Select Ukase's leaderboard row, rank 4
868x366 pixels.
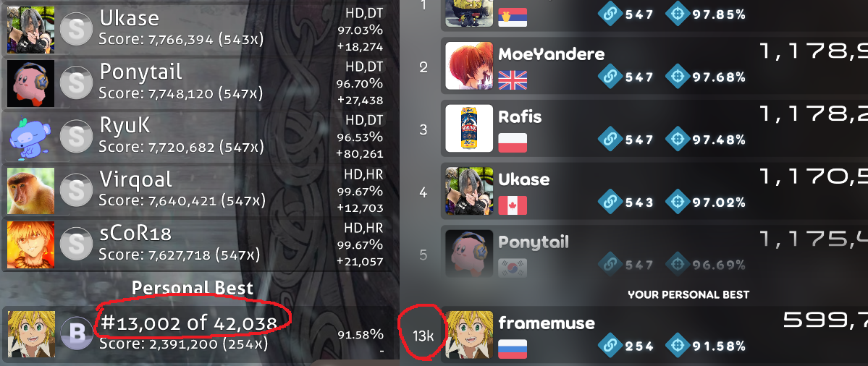654,192
